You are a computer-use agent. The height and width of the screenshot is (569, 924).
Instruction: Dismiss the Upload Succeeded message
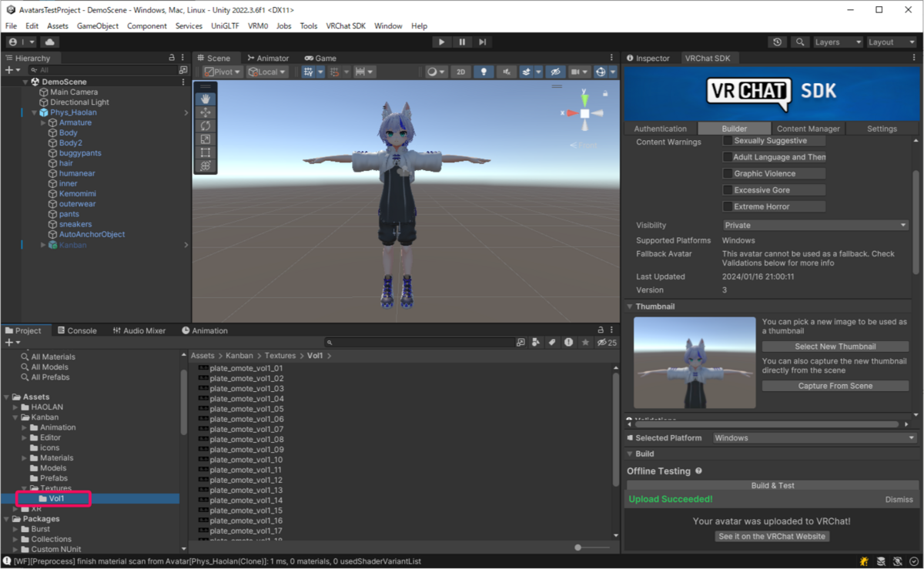(899, 500)
